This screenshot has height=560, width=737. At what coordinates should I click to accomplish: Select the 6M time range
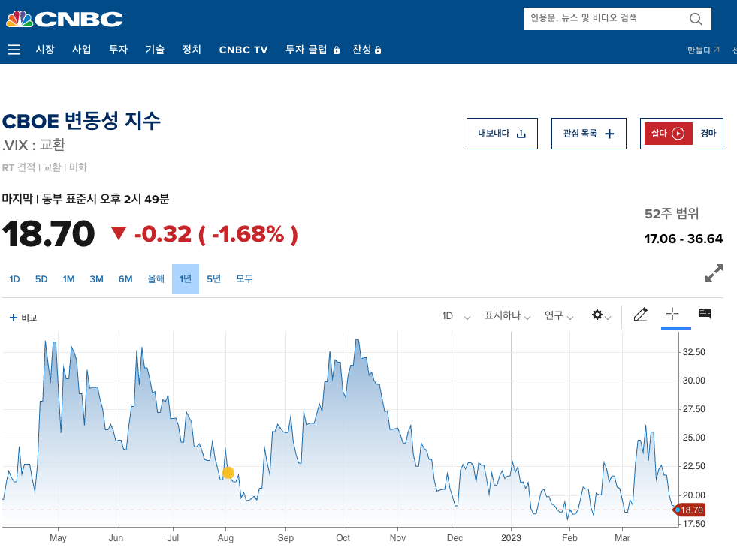click(125, 279)
